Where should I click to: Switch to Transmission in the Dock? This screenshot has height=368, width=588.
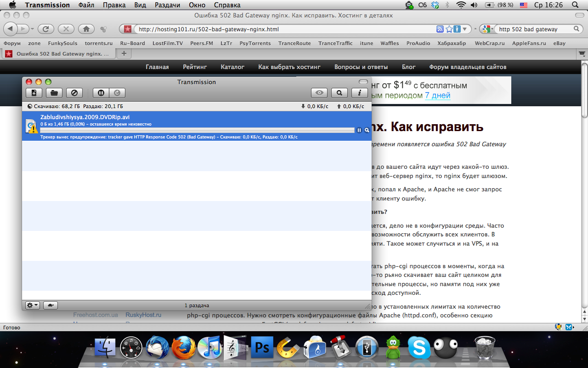pyautogui.click(x=341, y=347)
